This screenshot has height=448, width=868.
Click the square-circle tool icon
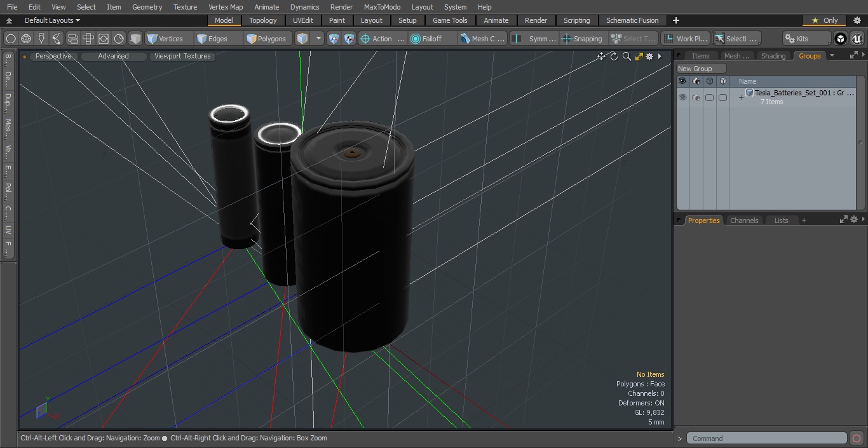coord(104,39)
